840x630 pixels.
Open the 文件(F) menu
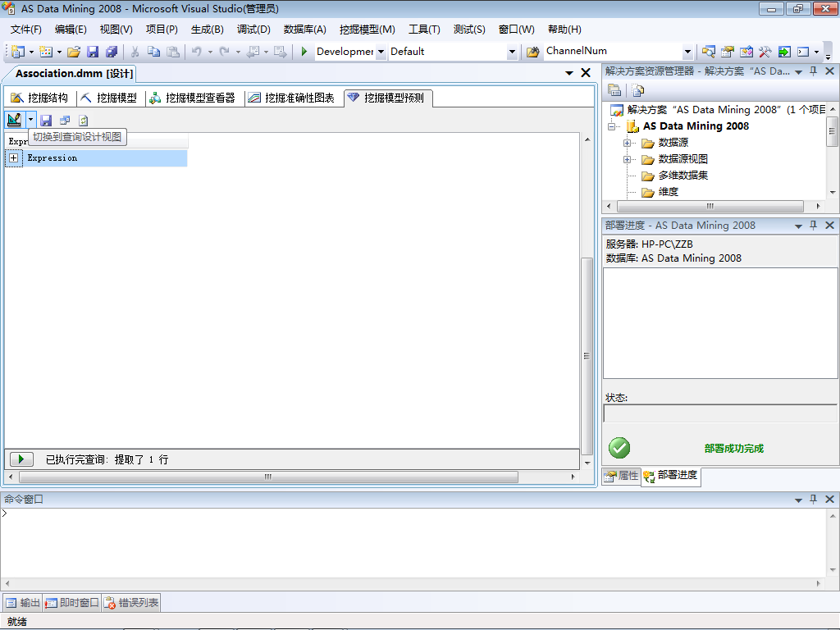pyautogui.click(x=25, y=30)
